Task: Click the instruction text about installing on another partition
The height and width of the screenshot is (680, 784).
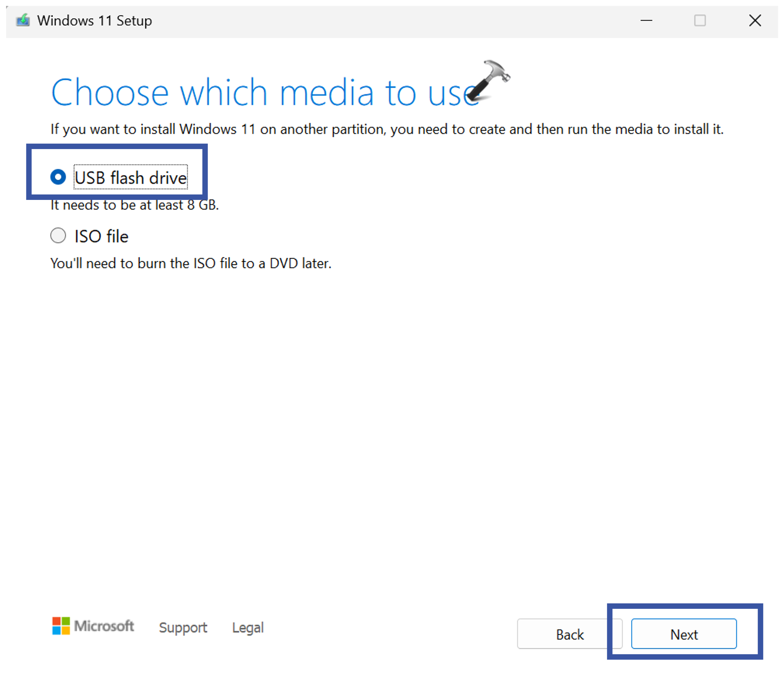Action: [387, 129]
